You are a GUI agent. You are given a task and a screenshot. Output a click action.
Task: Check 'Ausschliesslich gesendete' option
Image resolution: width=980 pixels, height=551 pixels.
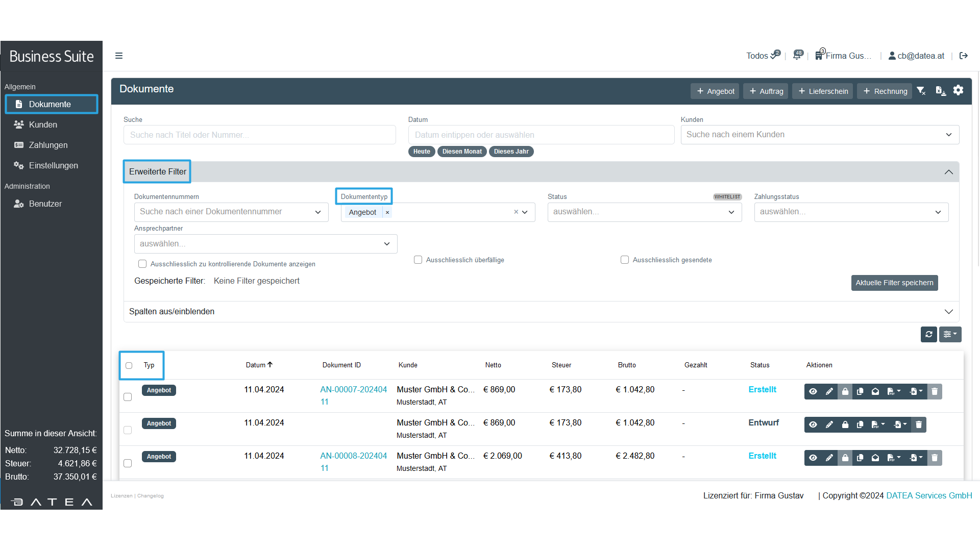[x=625, y=260]
